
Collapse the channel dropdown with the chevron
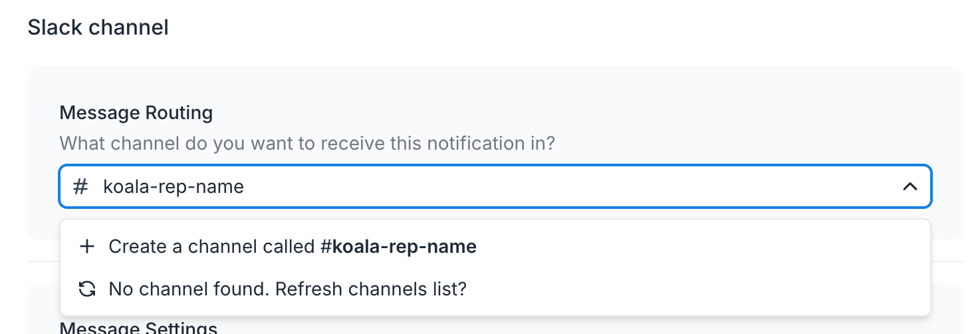point(910,187)
